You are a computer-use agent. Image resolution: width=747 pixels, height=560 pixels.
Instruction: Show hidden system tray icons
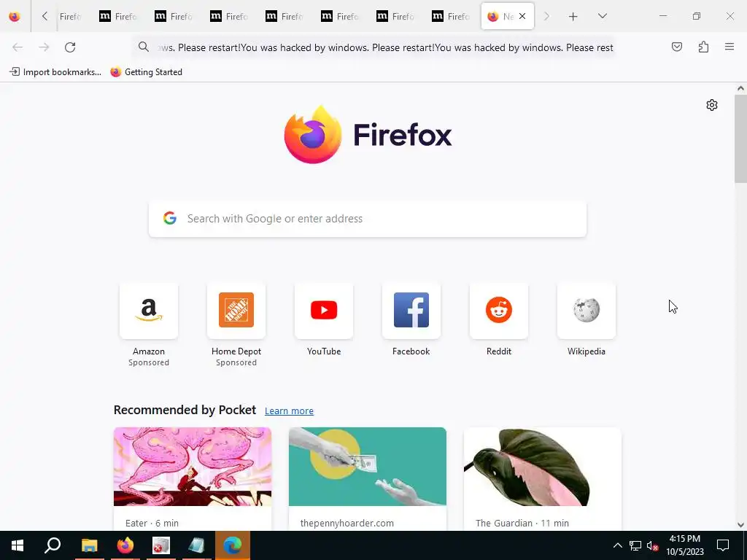click(x=617, y=545)
